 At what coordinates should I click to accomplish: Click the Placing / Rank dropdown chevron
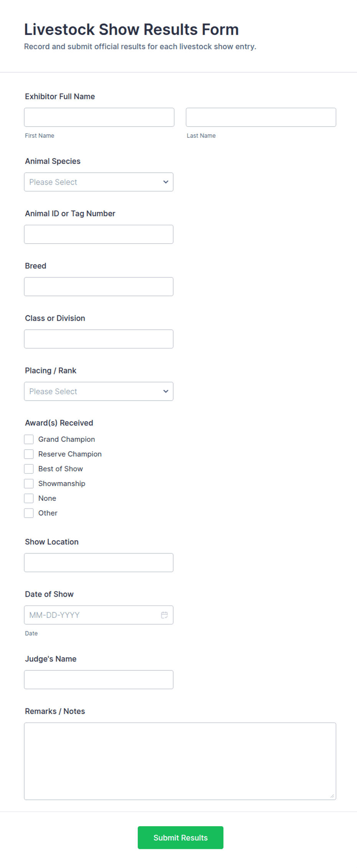(x=166, y=391)
